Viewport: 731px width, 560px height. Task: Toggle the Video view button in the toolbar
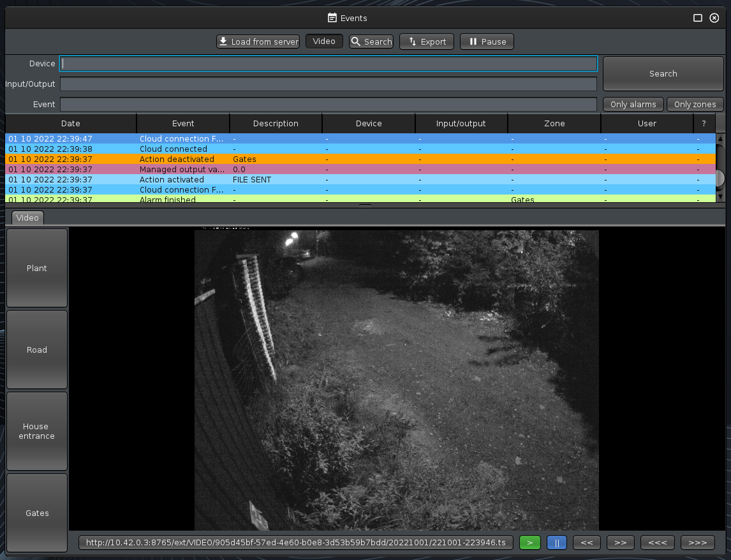click(x=324, y=41)
